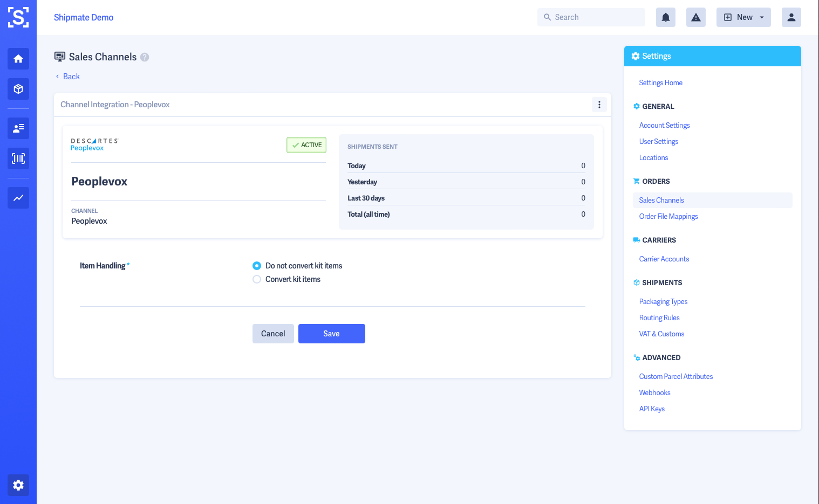Open Routing Rules
Viewport: 819px width, 504px height.
pos(659,317)
